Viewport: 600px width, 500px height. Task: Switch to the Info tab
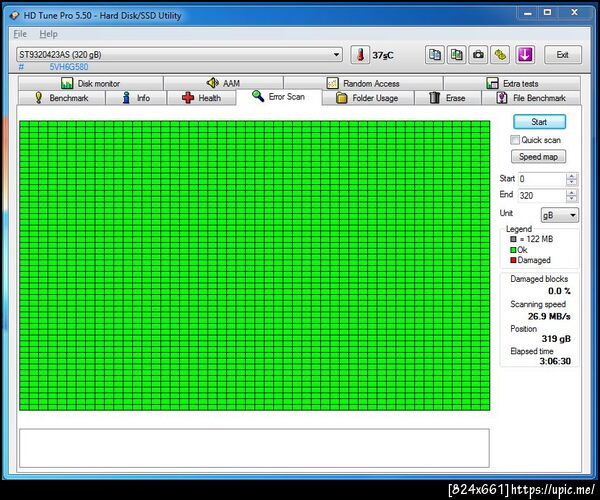pyautogui.click(x=136, y=98)
